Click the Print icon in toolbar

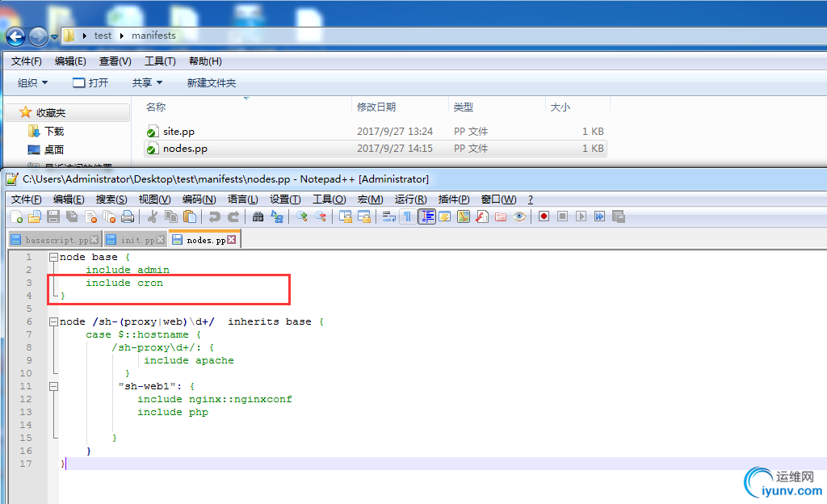(x=128, y=216)
